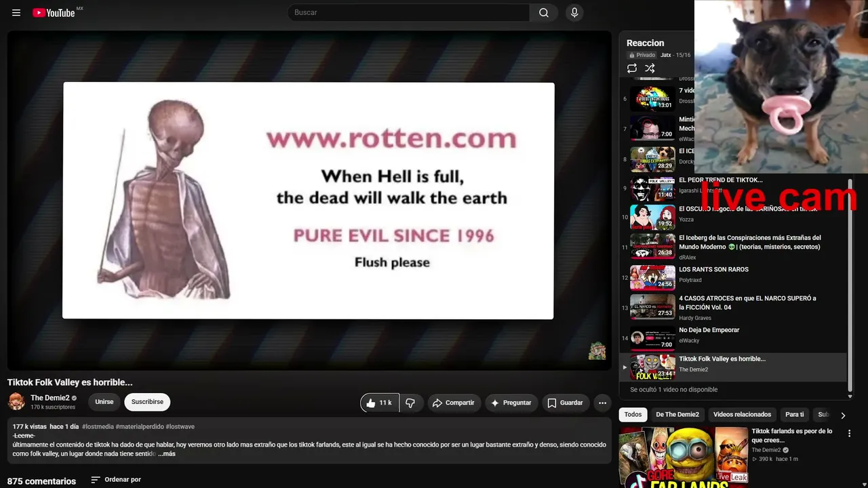The image size is (868, 488).
Task: Open playlist thumbnail with 24:56 duration
Action: pos(652,277)
